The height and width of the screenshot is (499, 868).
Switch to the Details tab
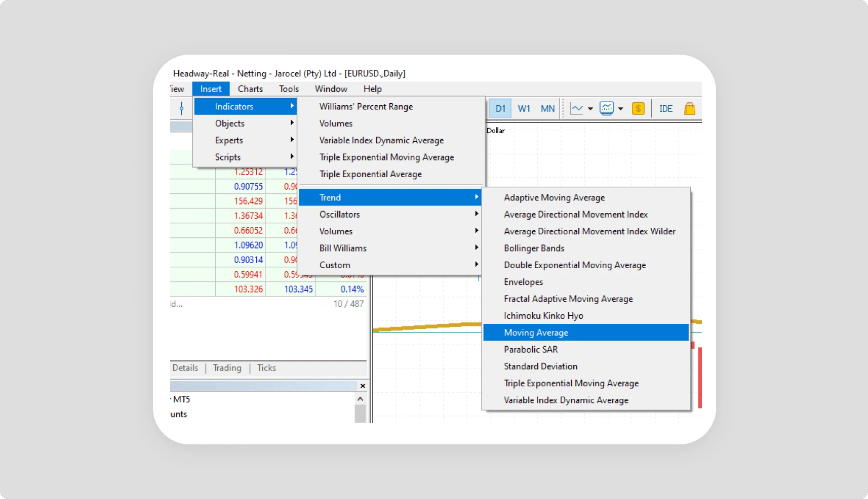click(185, 368)
